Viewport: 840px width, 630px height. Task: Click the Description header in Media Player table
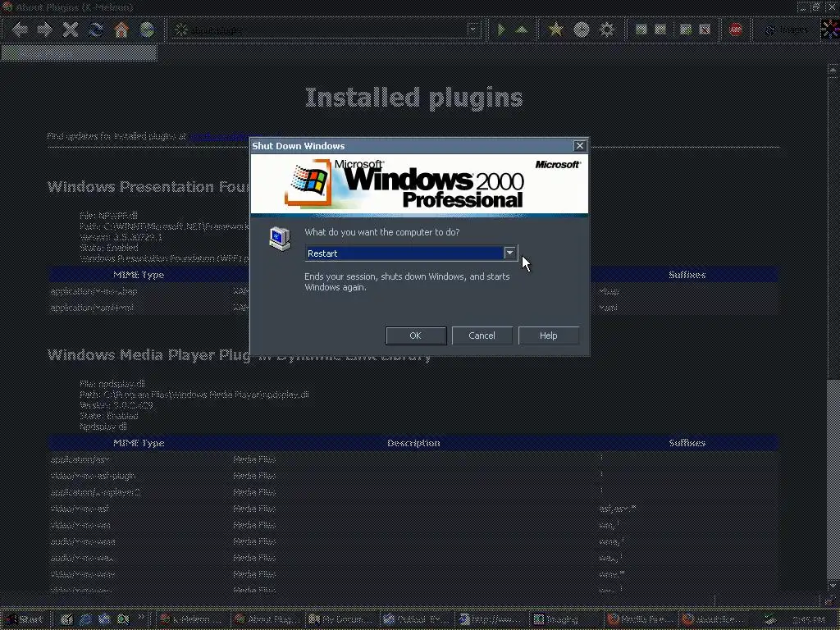coord(413,443)
